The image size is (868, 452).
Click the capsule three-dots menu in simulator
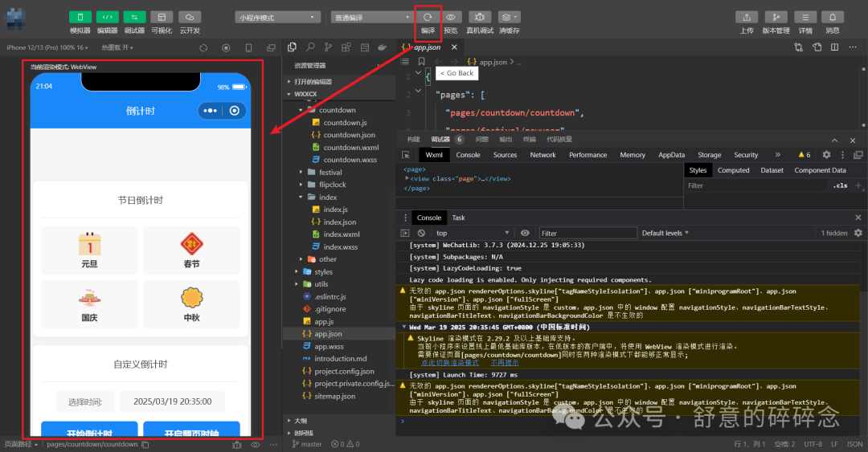[x=210, y=111]
